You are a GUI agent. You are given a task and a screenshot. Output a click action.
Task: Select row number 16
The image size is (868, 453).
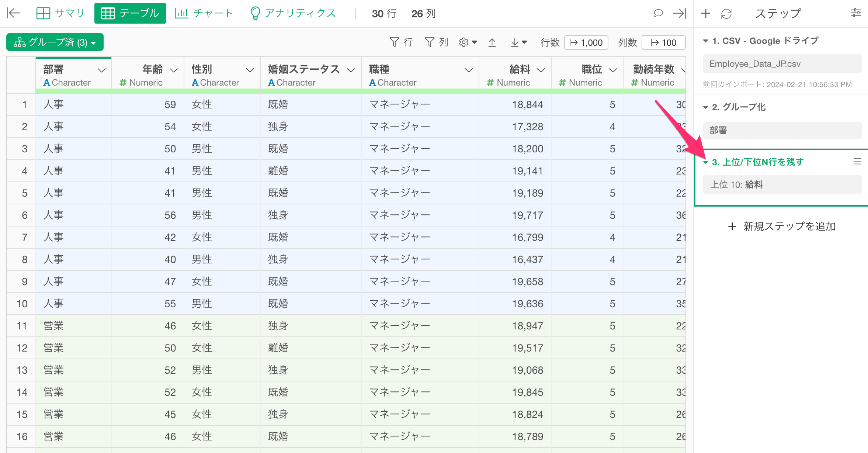point(22,436)
